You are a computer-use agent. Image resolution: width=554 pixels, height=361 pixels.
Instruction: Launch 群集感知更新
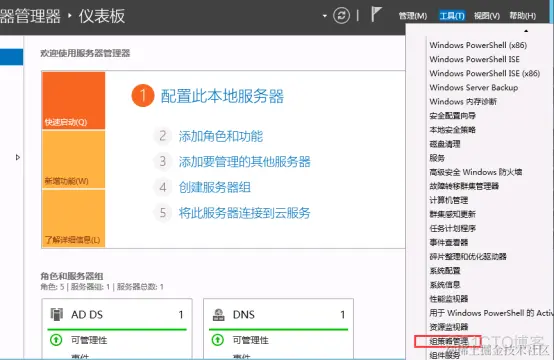453,214
